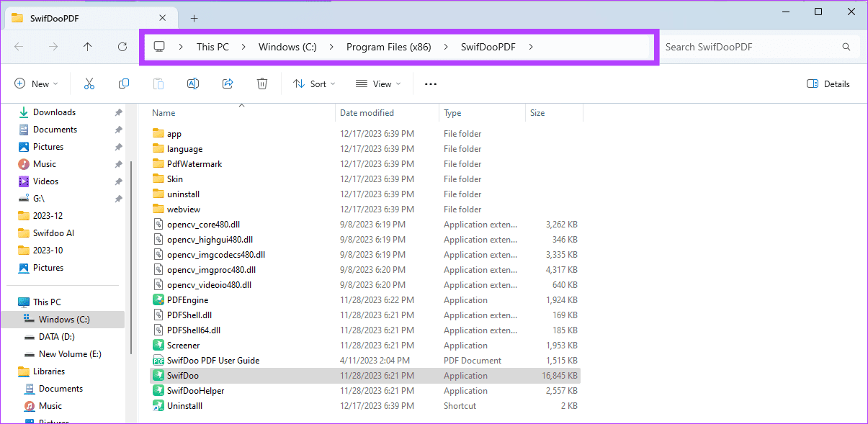The image size is (868, 424).
Task: Open the Sort options dropdown
Action: [x=313, y=84]
